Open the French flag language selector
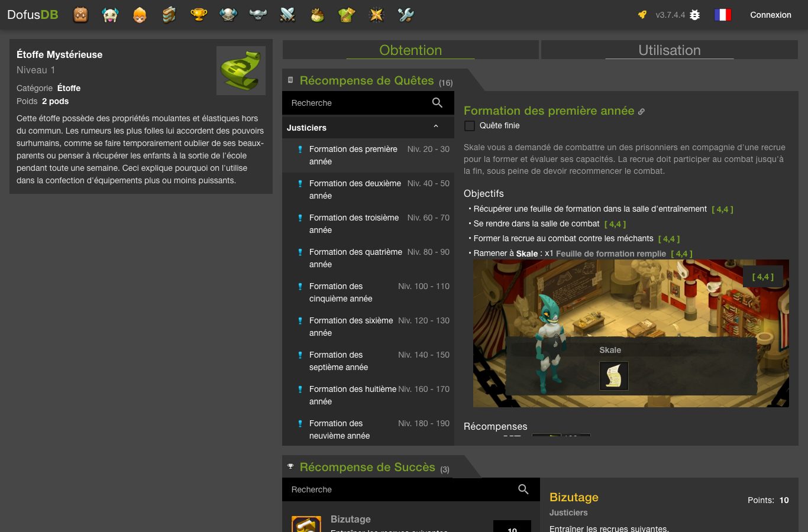The width and height of the screenshot is (808, 532). tap(723, 15)
